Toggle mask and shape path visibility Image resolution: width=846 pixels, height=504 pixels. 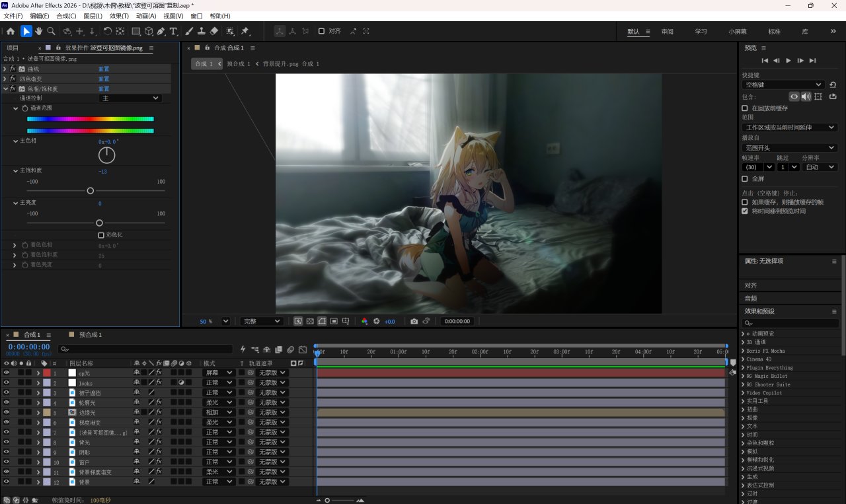point(322,321)
